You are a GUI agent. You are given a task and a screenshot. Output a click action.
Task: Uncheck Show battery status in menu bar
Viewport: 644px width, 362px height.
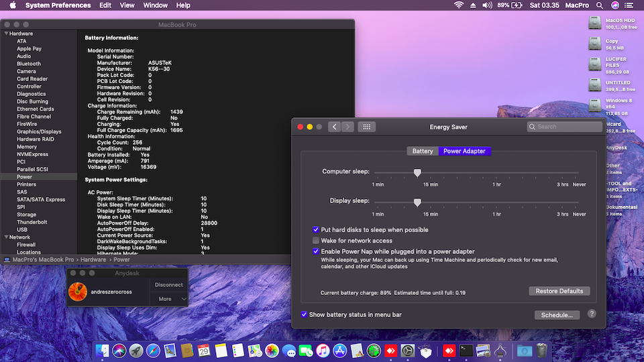point(305,314)
